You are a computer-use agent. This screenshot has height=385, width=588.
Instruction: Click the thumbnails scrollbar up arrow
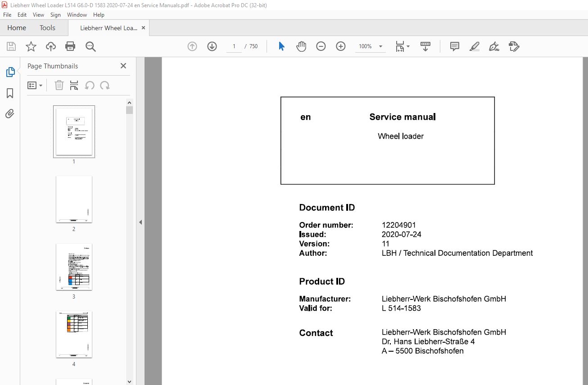(x=130, y=102)
